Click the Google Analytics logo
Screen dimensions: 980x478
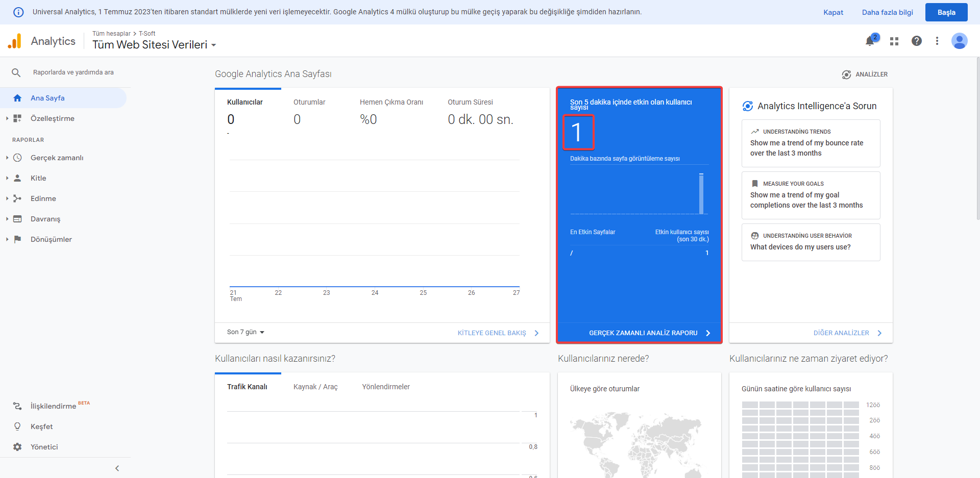15,41
